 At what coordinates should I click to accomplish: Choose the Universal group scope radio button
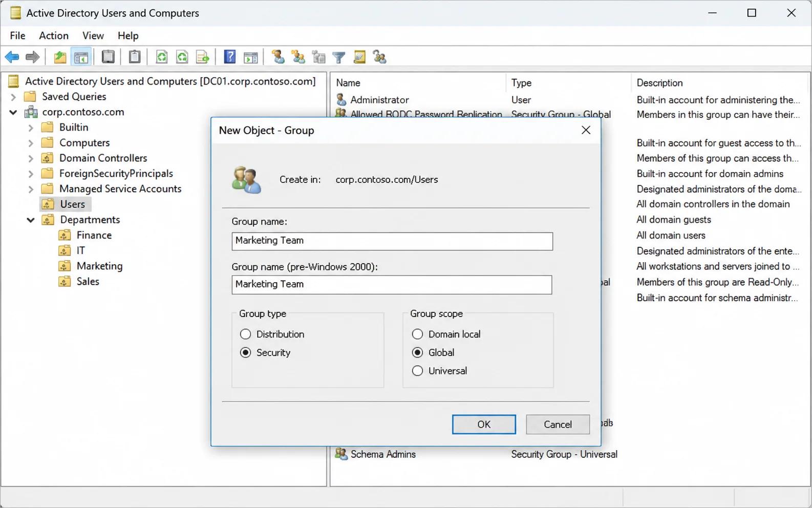coord(418,371)
